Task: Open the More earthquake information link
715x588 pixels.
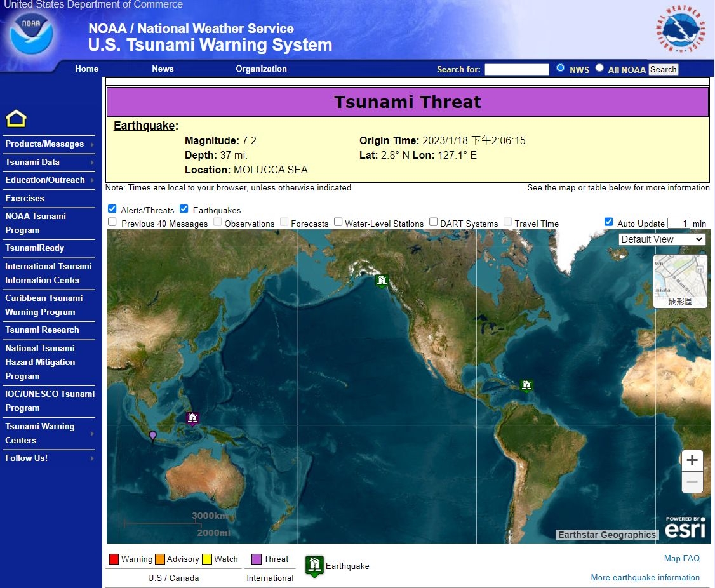Action: tap(645, 577)
